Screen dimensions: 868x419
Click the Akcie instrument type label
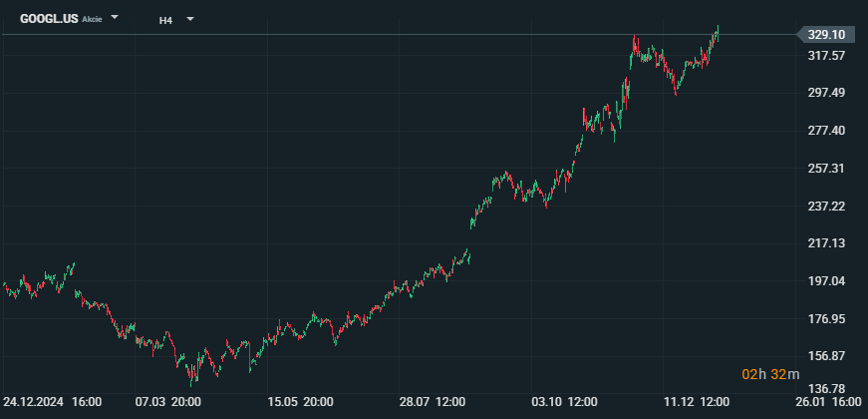(x=92, y=19)
